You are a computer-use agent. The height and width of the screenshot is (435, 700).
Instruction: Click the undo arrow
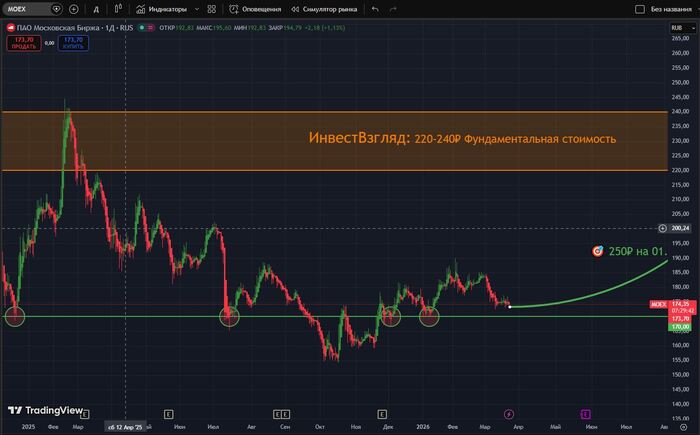[x=375, y=8]
